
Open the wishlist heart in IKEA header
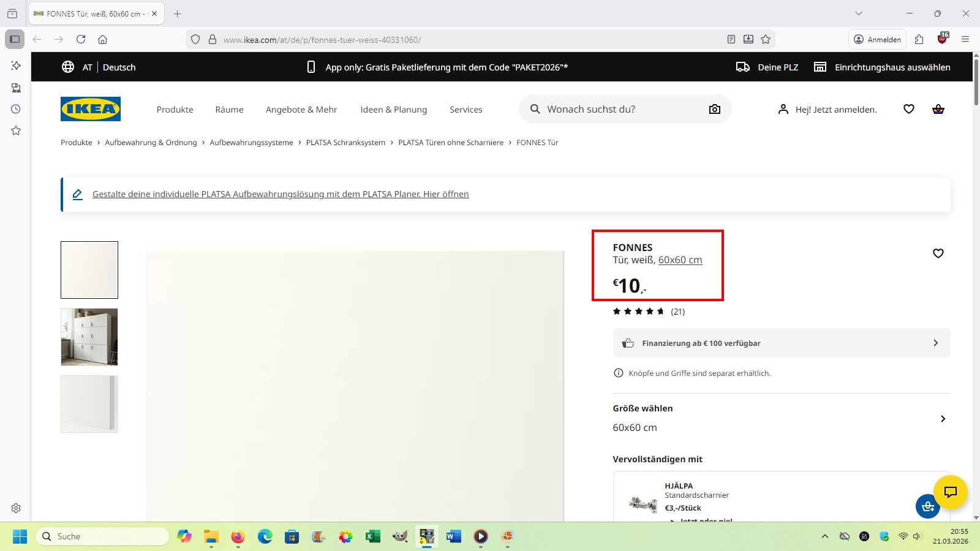[x=908, y=110]
